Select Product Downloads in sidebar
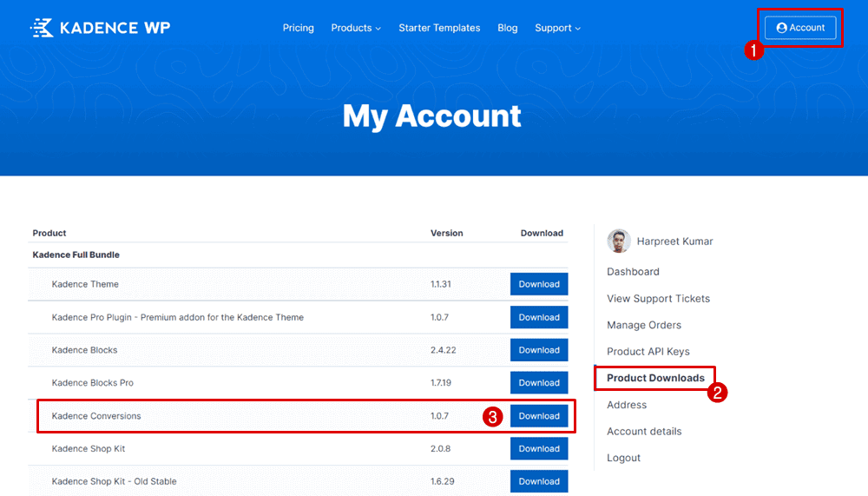 coord(655,378)
